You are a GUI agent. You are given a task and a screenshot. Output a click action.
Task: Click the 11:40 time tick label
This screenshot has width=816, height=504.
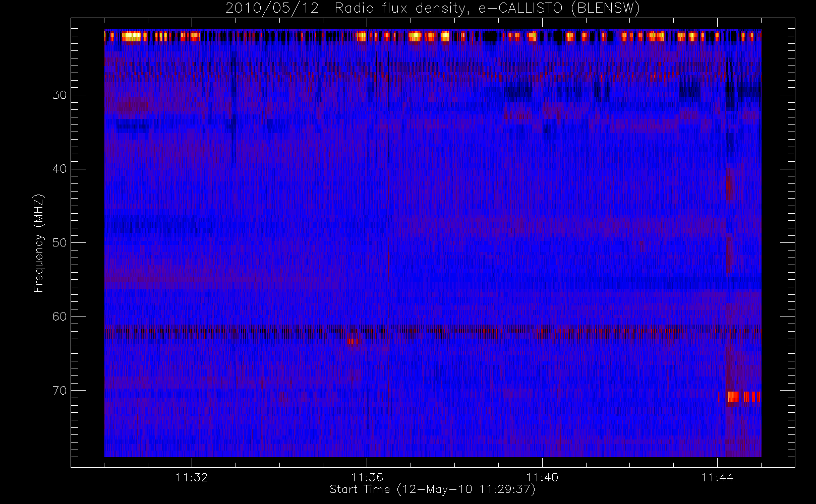pyautogui.click(x=542, y=477)
